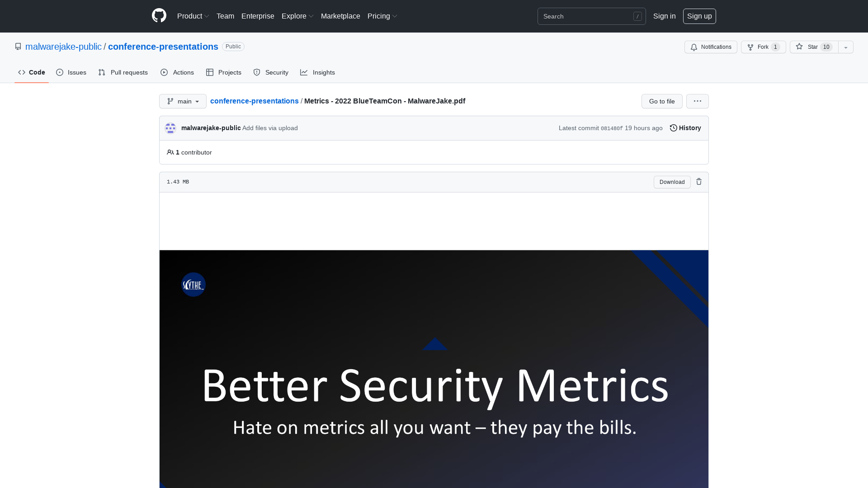
Task: Click the delete file trash icon
Action: pos(699,182)
